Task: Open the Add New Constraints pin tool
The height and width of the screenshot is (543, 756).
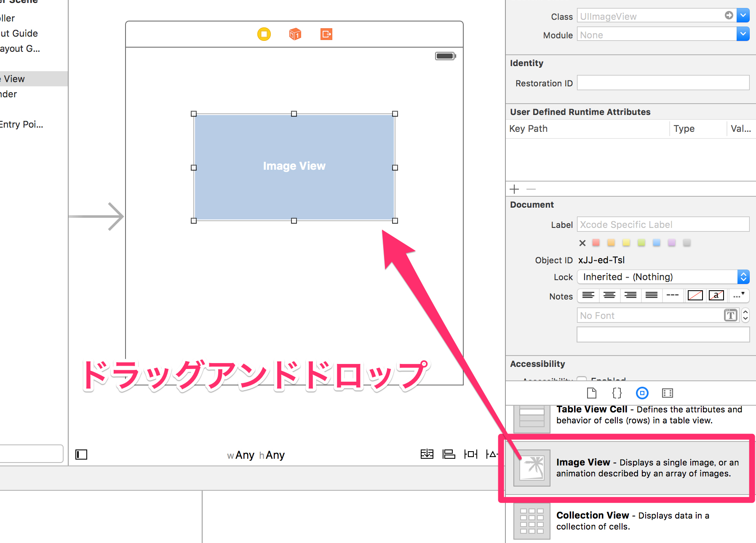Action: [x=470, y=454]
